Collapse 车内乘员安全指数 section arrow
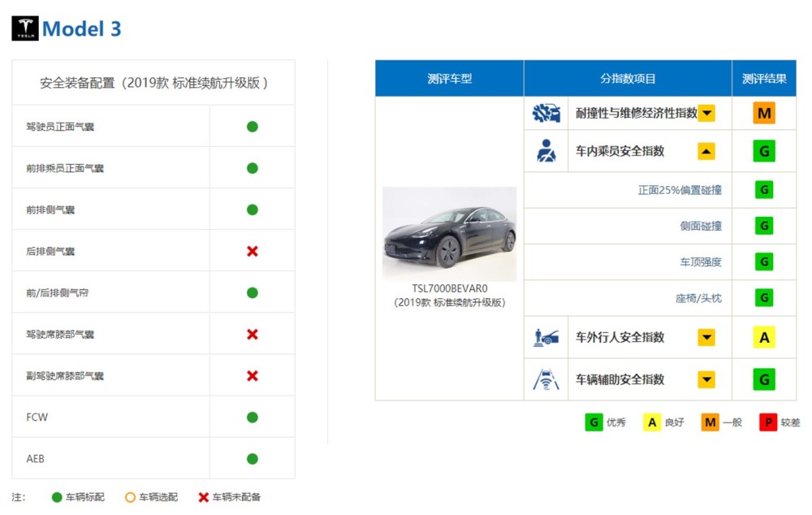 (706, 151)
